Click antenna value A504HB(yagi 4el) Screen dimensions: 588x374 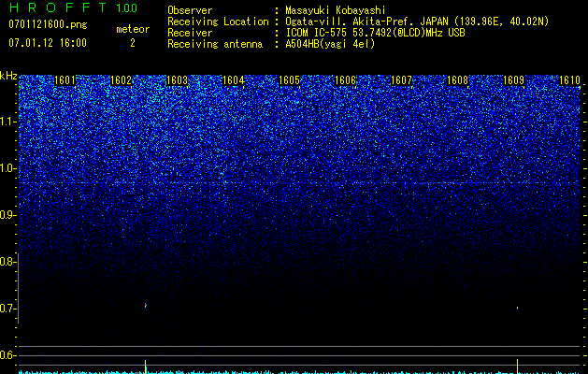(330, 44)
